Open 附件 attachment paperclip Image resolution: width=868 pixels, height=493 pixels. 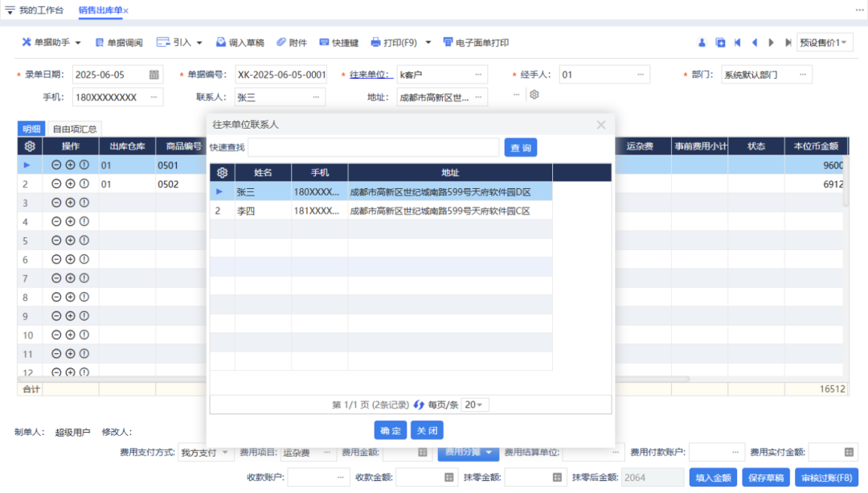click(291, 43)
